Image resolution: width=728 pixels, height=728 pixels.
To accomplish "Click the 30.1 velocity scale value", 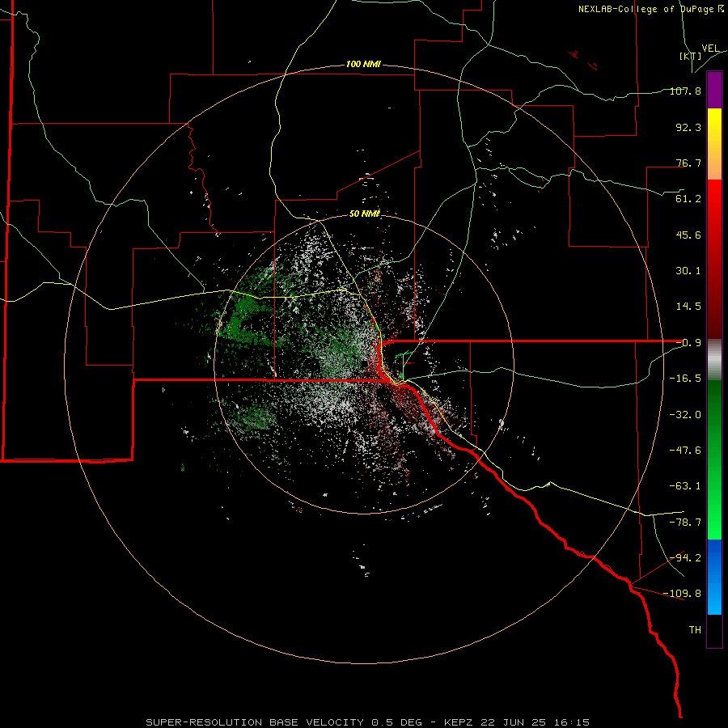I will tap(688, 271).
